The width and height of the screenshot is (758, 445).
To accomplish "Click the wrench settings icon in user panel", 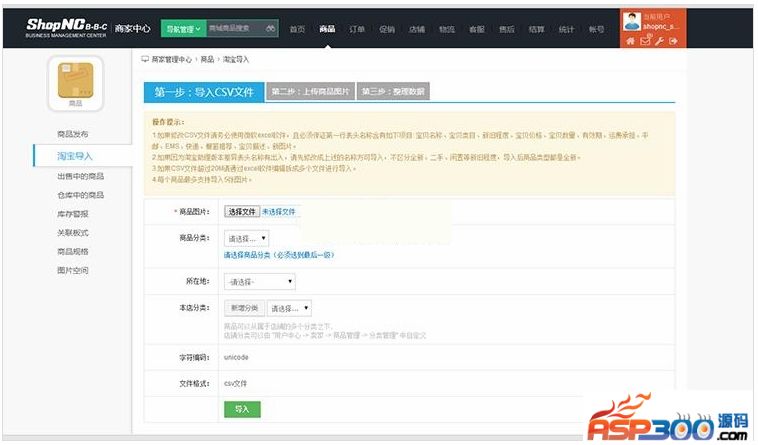I will pyautogui.click(x=659, y=41).
